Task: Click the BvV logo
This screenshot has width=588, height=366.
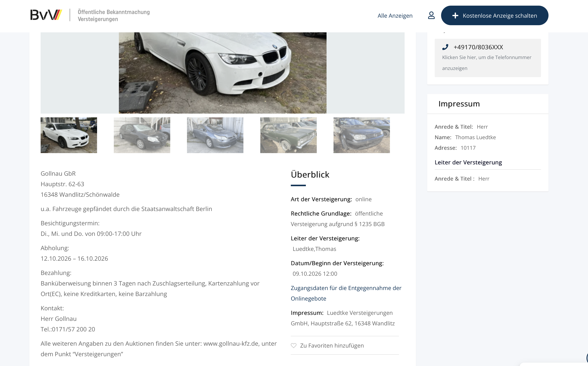Action: tap(46, 15)
